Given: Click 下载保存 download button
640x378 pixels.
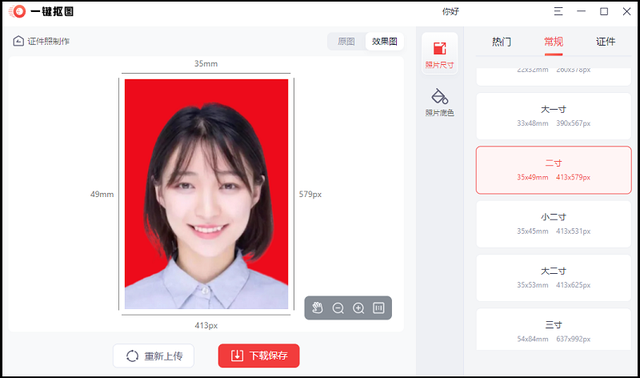Looking at the screenshot, I should (x=259, y=356).
